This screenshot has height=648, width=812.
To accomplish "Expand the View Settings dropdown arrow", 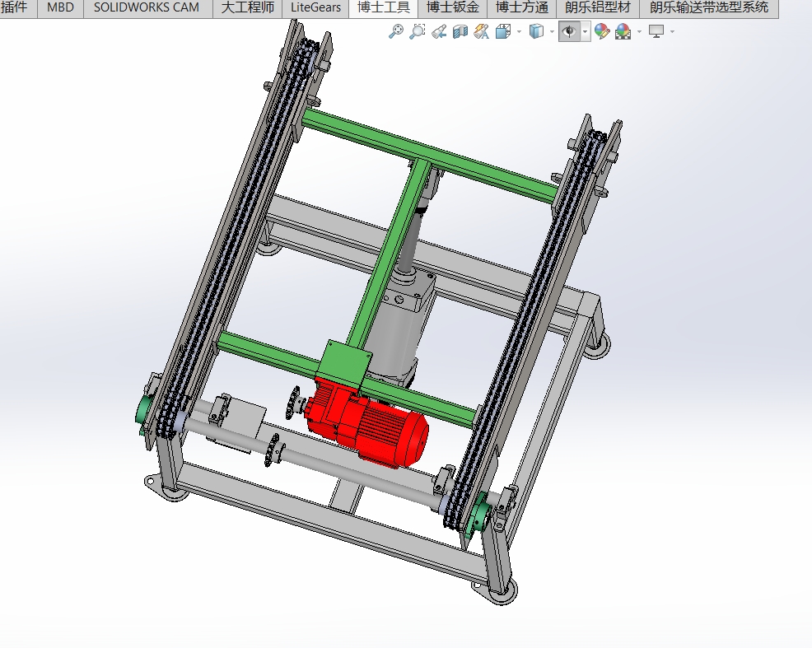I will 672,32.
